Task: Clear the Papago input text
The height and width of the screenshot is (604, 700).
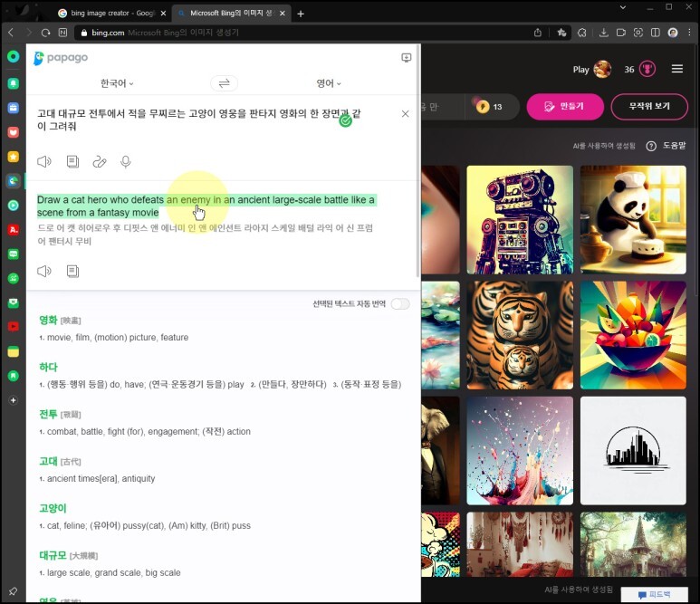Action: pyautogui.click(x=405, y=114)
